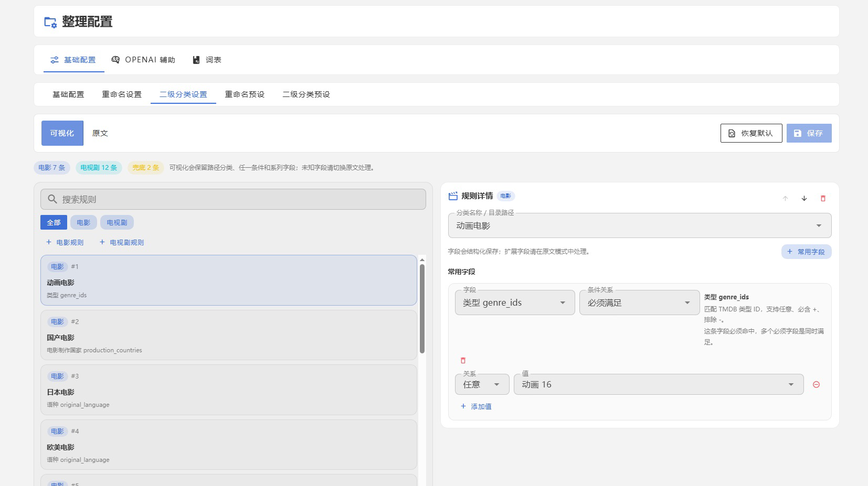Click the 电影 7 条 count chip
Image resolution: width=868 pixels, height=486 pixels.
52,167
